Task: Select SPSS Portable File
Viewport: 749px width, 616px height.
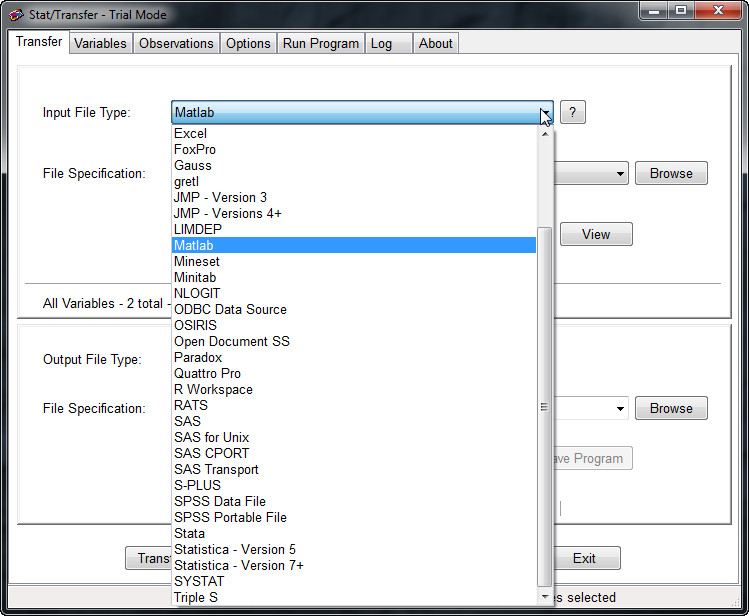Action: 353,518
